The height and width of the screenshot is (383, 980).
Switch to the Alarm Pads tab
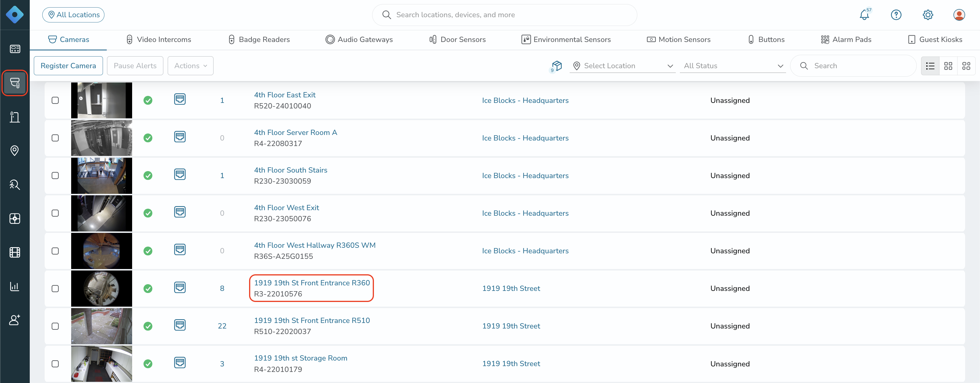[846, 40]
